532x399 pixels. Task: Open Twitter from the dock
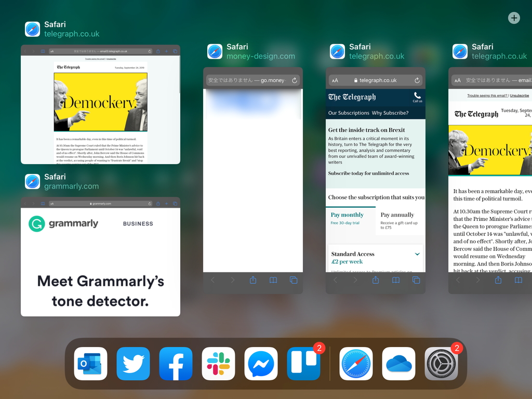click(x=133, y=364)
